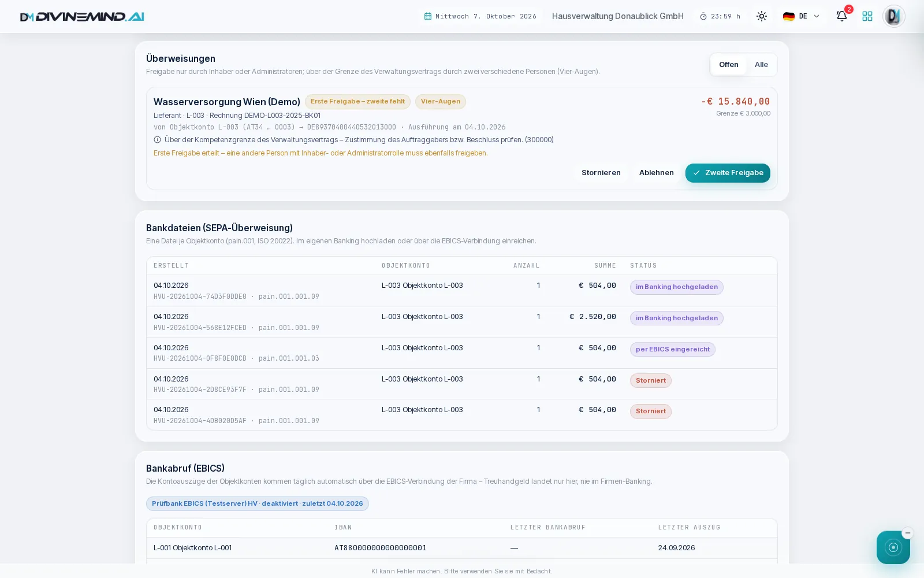The image size is (924, 578).
Task: Click the amount -€ 15.840,00
Action: pos(735,102)
